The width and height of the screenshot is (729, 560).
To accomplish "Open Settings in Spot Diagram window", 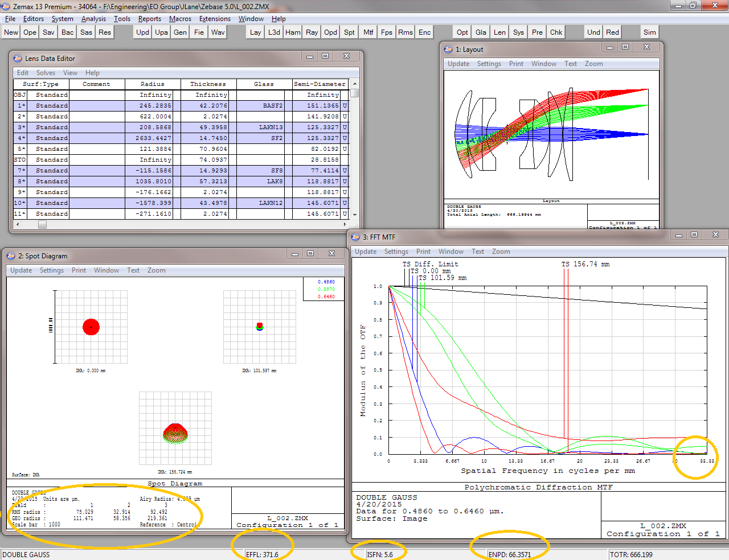I will tap(52, 270).
